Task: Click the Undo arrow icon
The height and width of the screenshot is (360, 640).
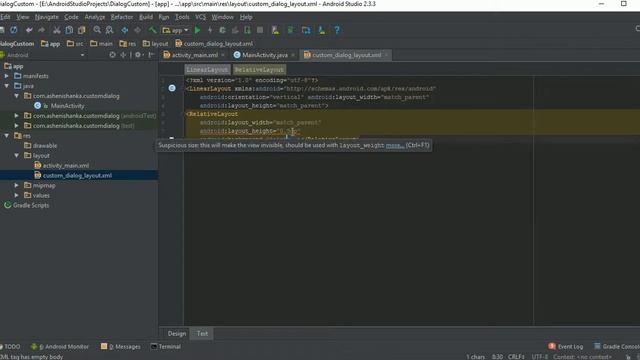Action: click(x=29, y=30)
